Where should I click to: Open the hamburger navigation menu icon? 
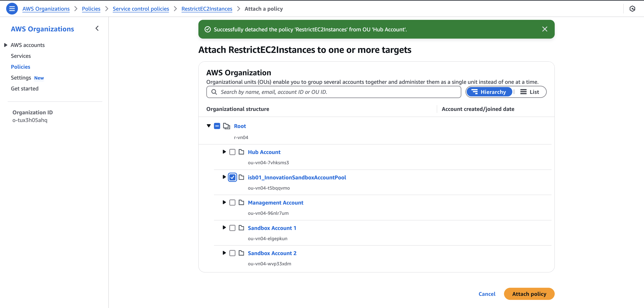12,9
